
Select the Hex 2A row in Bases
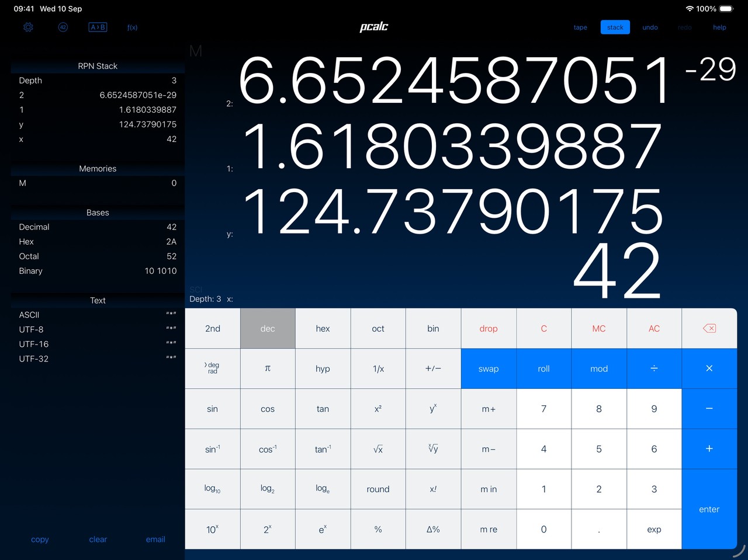[98, 242]
